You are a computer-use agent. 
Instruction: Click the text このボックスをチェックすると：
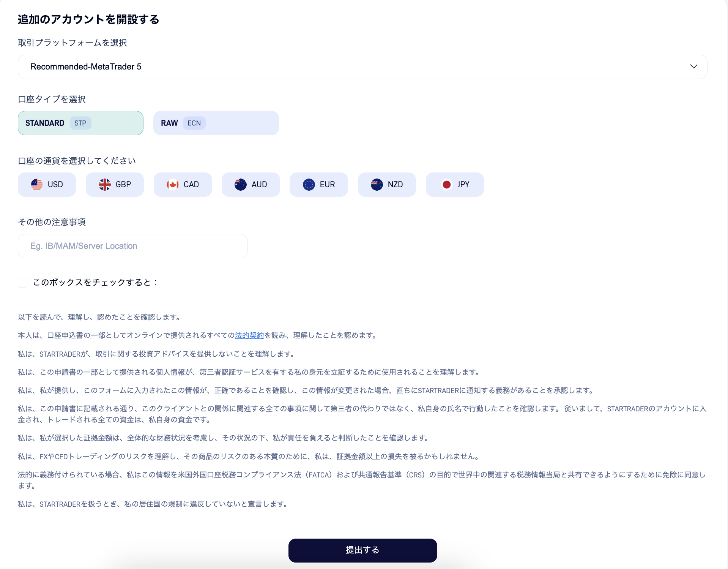pos(95,283)
